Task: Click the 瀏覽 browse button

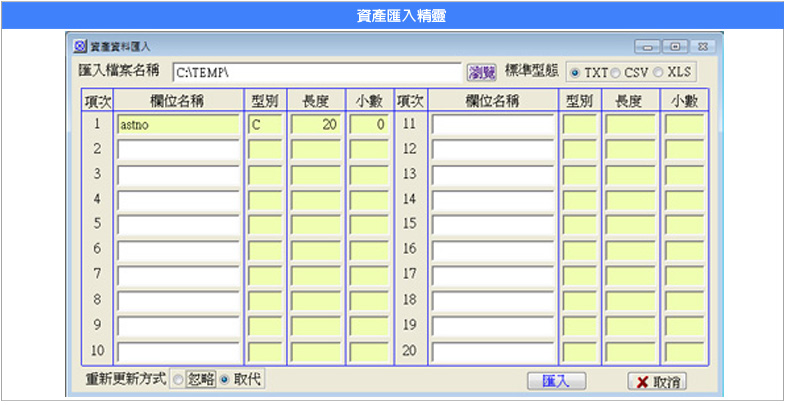Action: [x=482, y=72]
